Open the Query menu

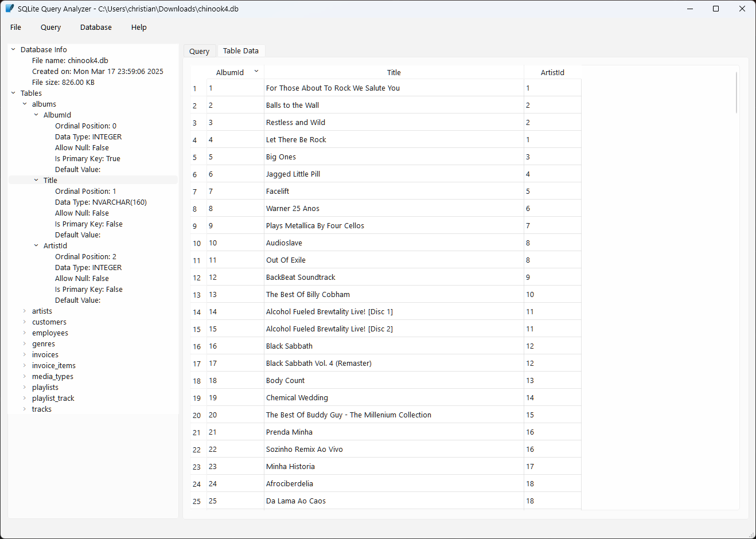[x=50, y=27]
